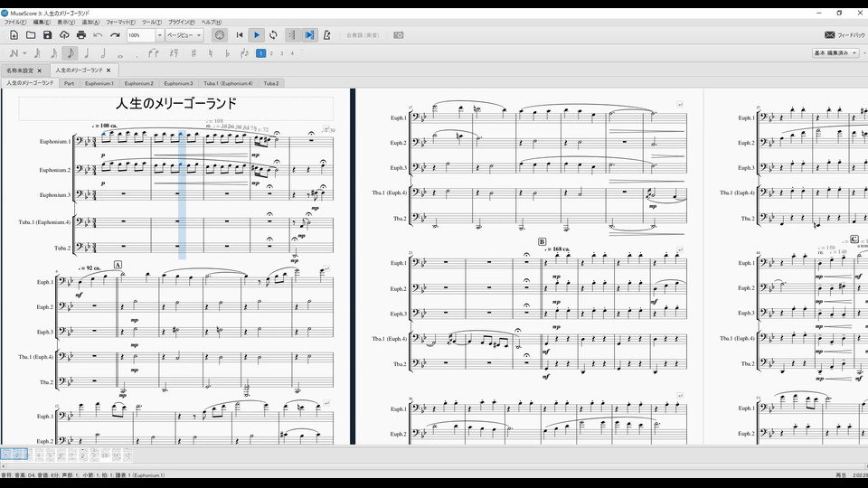The height and width of the screenshot is (488, 868).
Task: Toggle concert pitch button
Action: click(x=363, y=35)
